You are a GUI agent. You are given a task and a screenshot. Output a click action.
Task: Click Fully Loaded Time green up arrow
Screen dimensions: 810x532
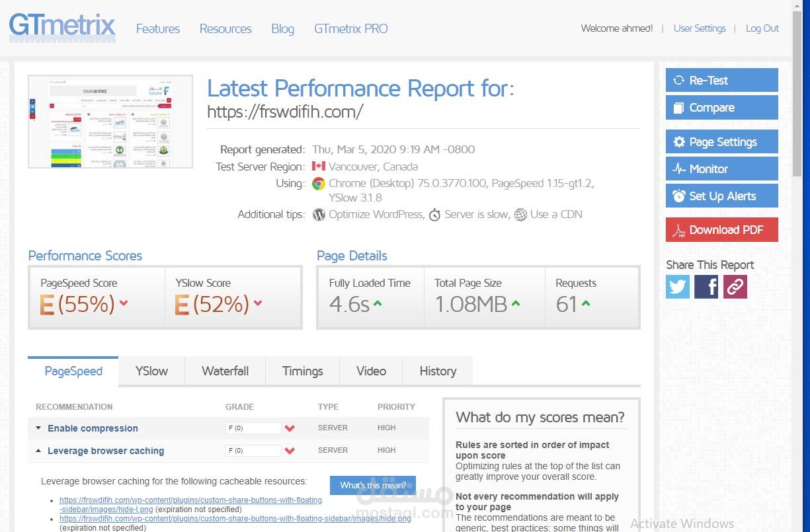tap(378, 303)
